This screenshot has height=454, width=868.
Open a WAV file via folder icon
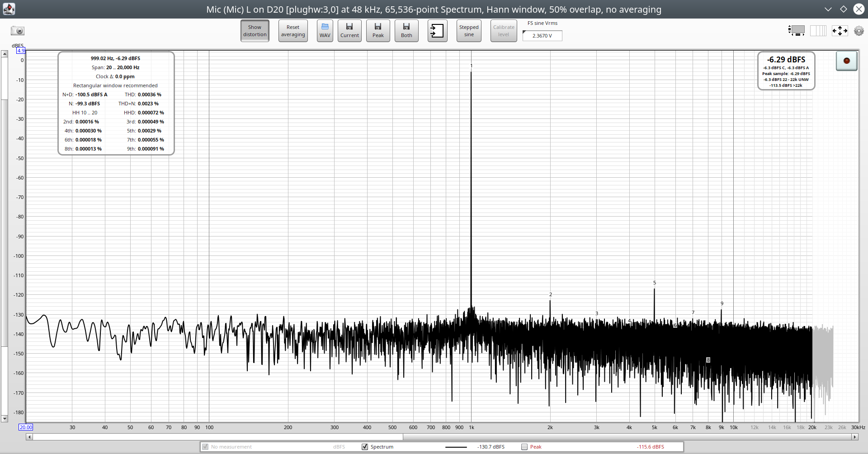325,31
